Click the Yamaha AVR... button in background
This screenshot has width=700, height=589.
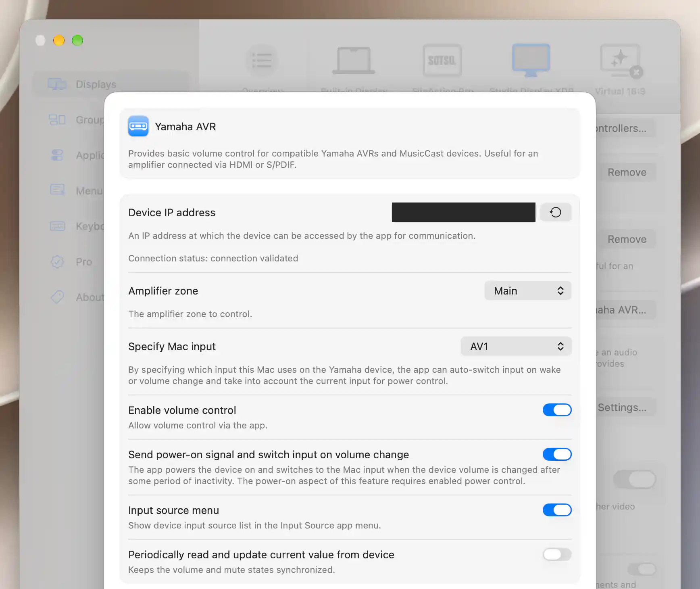tap(626, 310)
